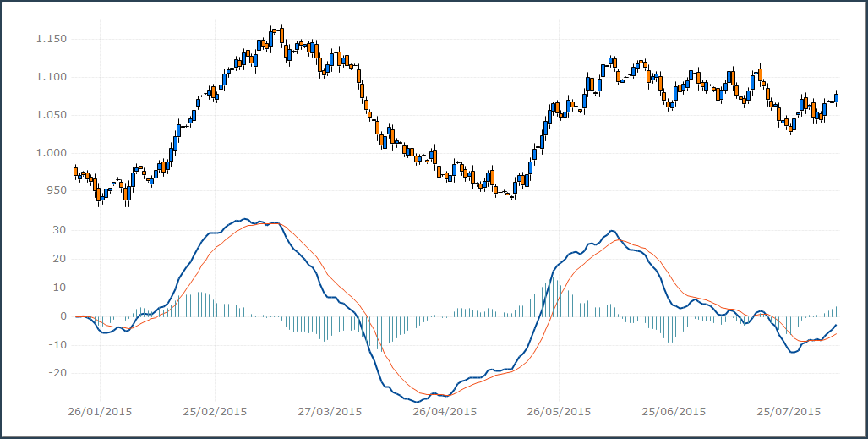The height and width of the screenshot is (439, 868).
Task: Select the 25/07/2015 date label
Action: 789,412
